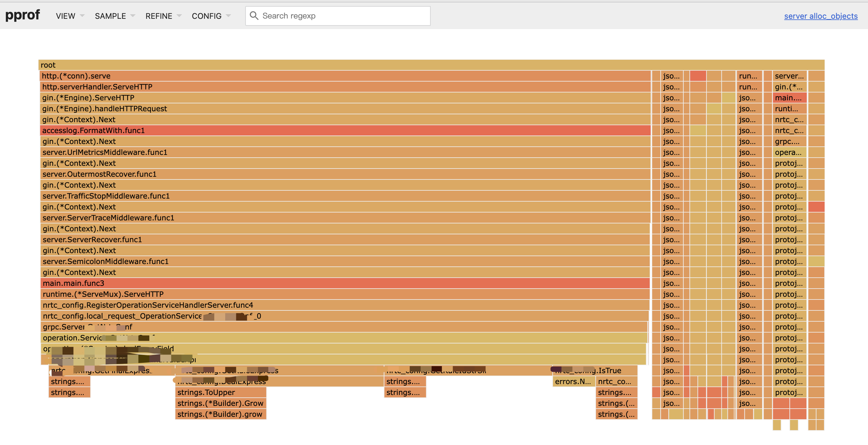Select the accesslog.FormatWith.func1 frame
The width and height of the screenshot is (868, 445).
345,131
